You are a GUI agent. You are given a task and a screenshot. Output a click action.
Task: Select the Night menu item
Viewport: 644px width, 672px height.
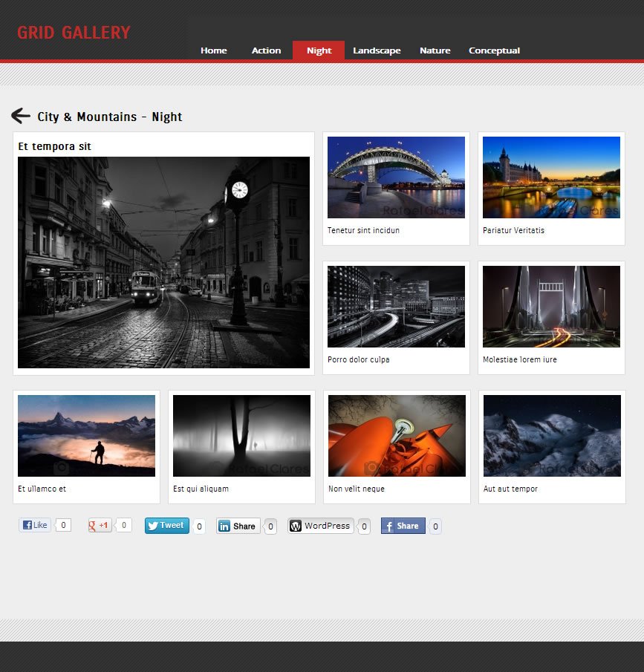[x=319, y=50]
